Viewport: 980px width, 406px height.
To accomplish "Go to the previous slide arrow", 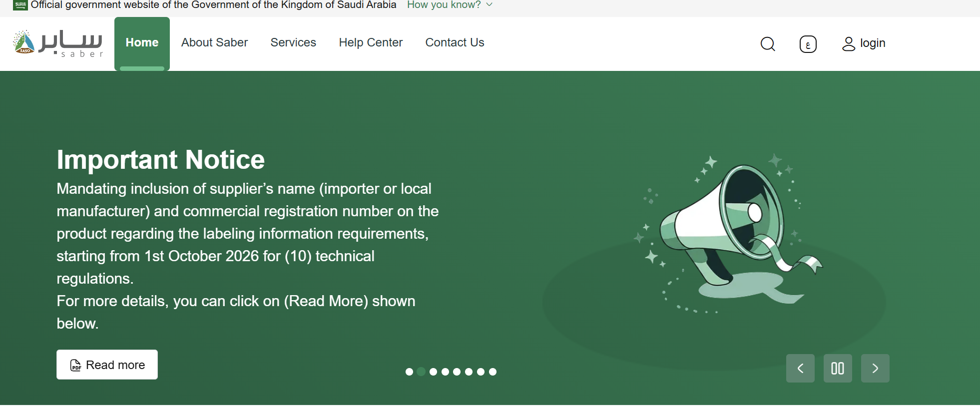I will [x=800, y=369].
